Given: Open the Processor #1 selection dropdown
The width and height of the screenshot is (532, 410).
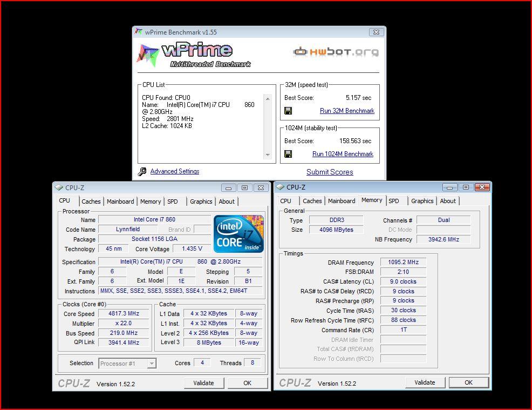Looking at the screenshot, I should click(x=127, y=364).
